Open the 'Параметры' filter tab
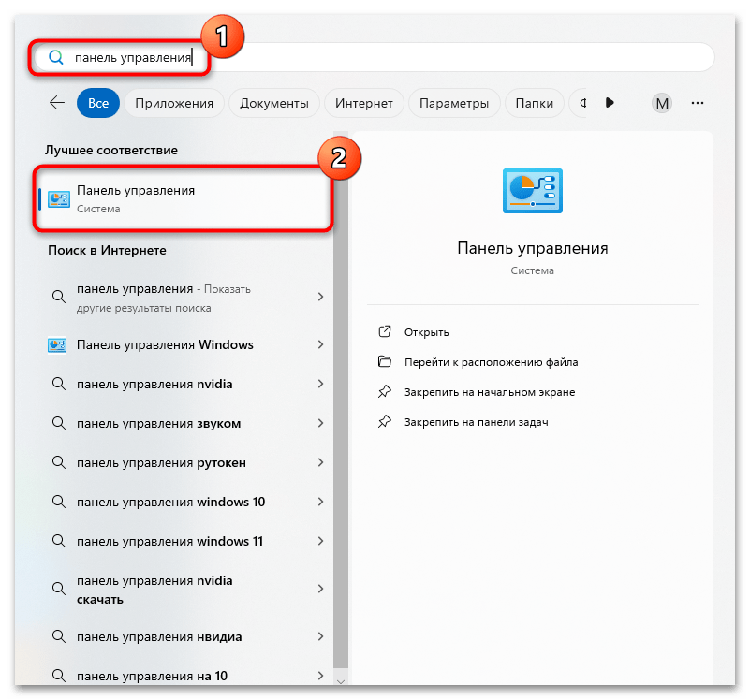750x700 pixels. (454, 103)
